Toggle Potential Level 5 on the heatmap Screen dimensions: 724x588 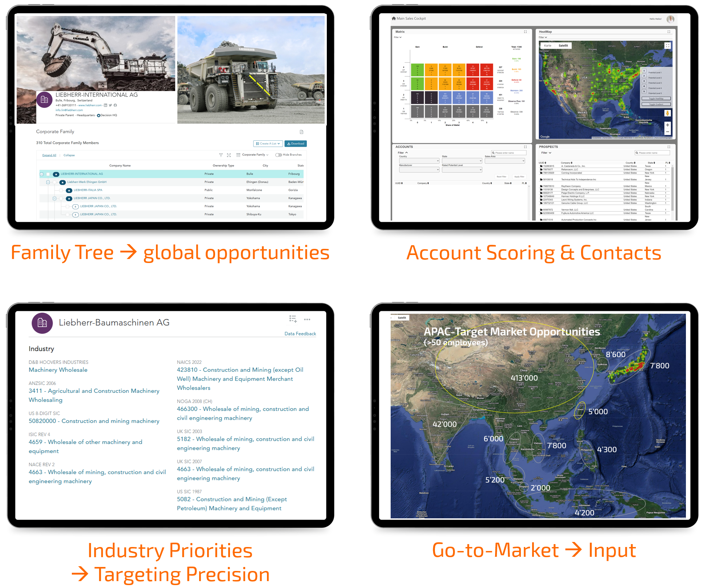[x=644, y=91]
